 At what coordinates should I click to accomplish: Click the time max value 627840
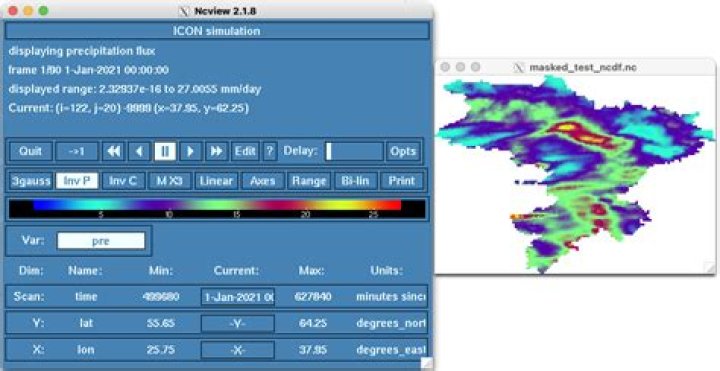point(312,297)
